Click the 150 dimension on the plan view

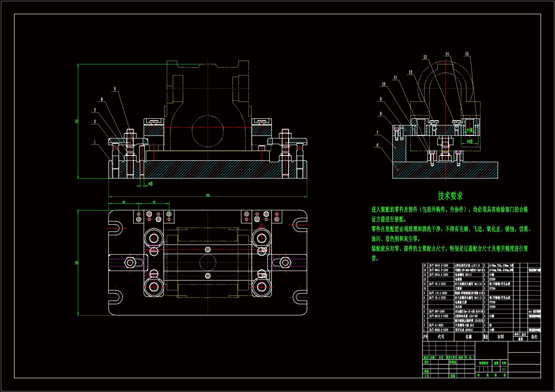point(77,263)
